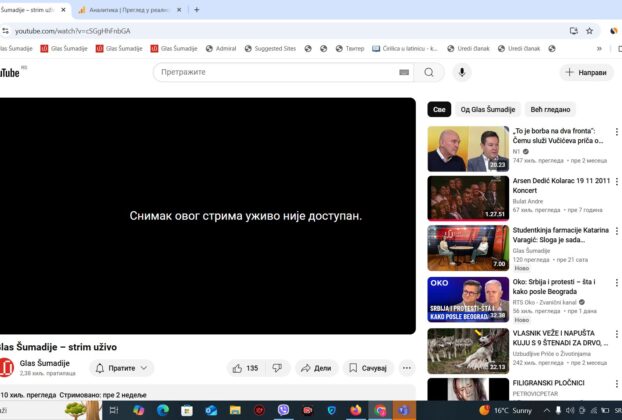Open a new browser tab

click(x=196, y=10)
